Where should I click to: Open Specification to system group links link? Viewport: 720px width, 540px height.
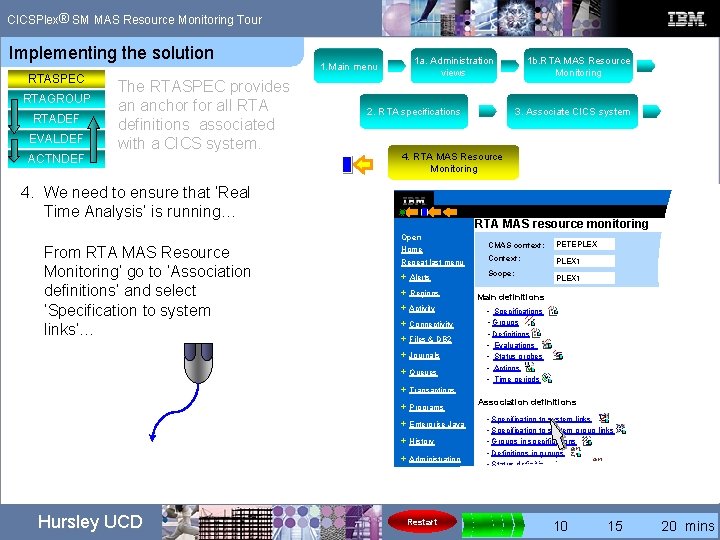(x=552, y=430)
